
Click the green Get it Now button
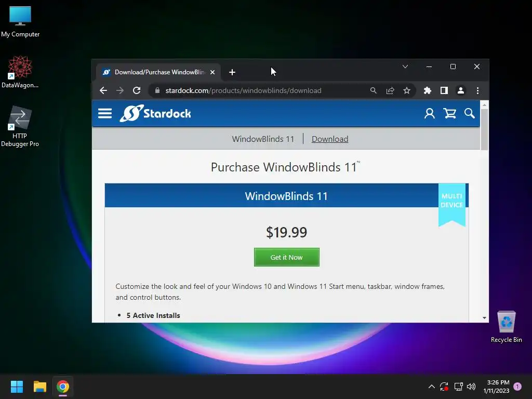(x=287, y=257)
